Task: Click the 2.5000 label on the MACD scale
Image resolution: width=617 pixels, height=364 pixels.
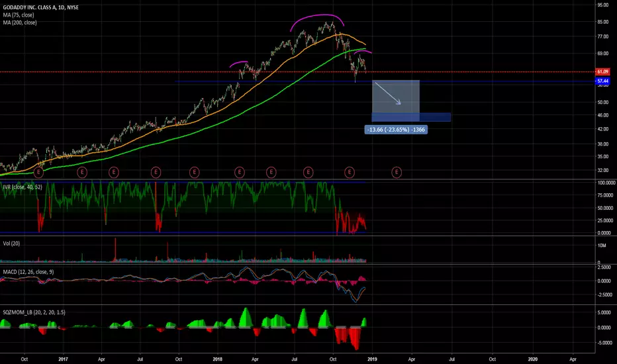Action: coord(604,267)
